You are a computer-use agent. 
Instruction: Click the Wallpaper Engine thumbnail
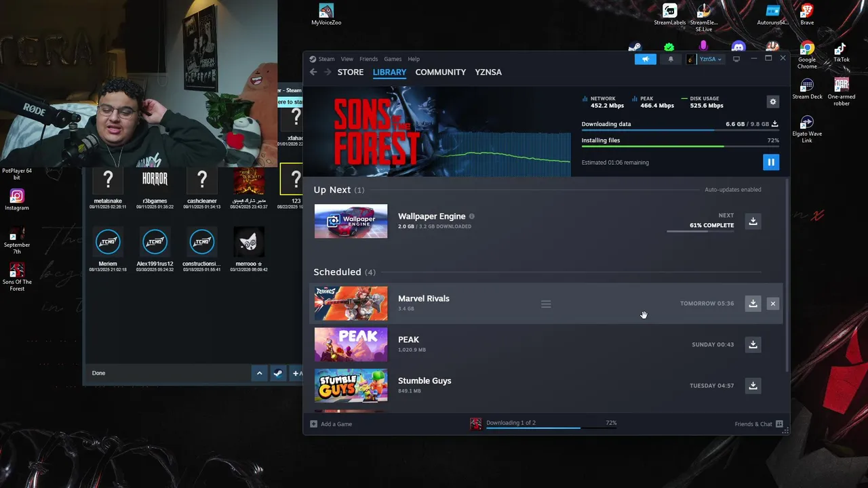pos(351,221)
